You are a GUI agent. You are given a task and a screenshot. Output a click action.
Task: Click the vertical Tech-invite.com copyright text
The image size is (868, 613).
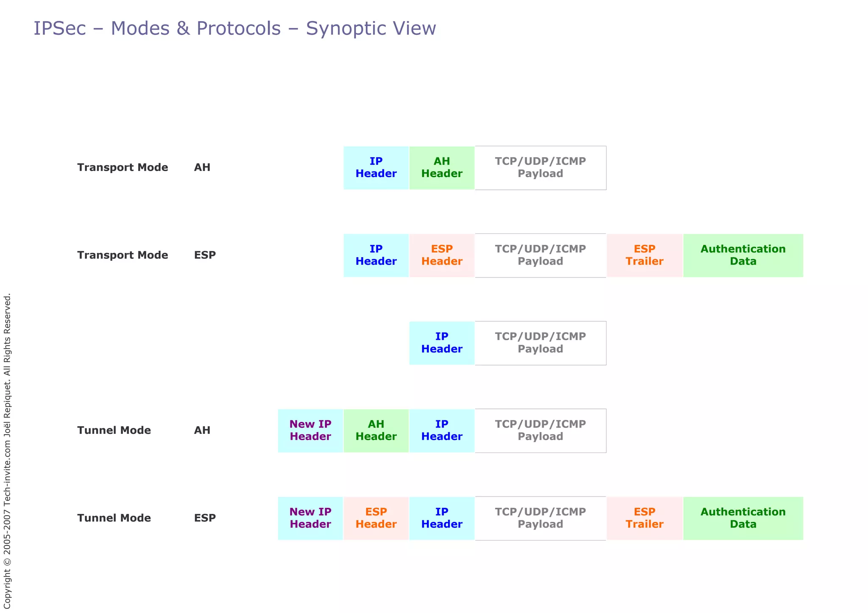coord(7,451)
